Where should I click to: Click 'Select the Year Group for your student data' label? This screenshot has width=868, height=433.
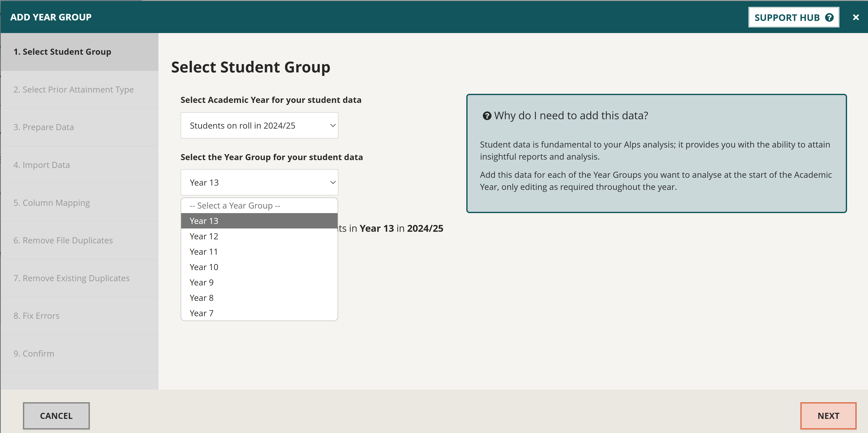point(272,157)
